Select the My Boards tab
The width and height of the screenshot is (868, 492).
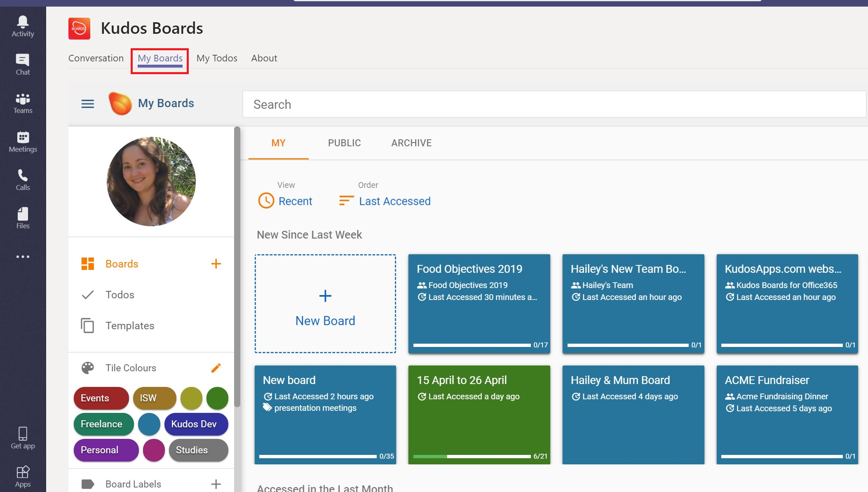tap(160, 58)
